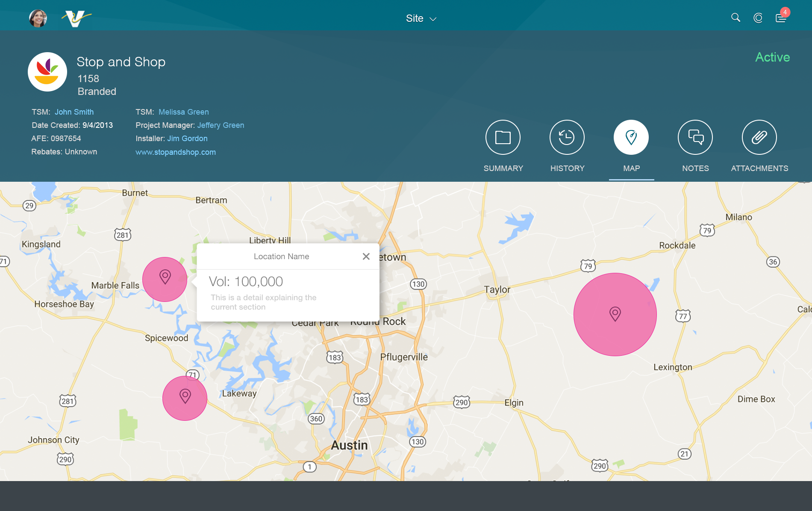812x511 pixels.
Task: Switch to the MAP tab label
Action: (631, 168)
